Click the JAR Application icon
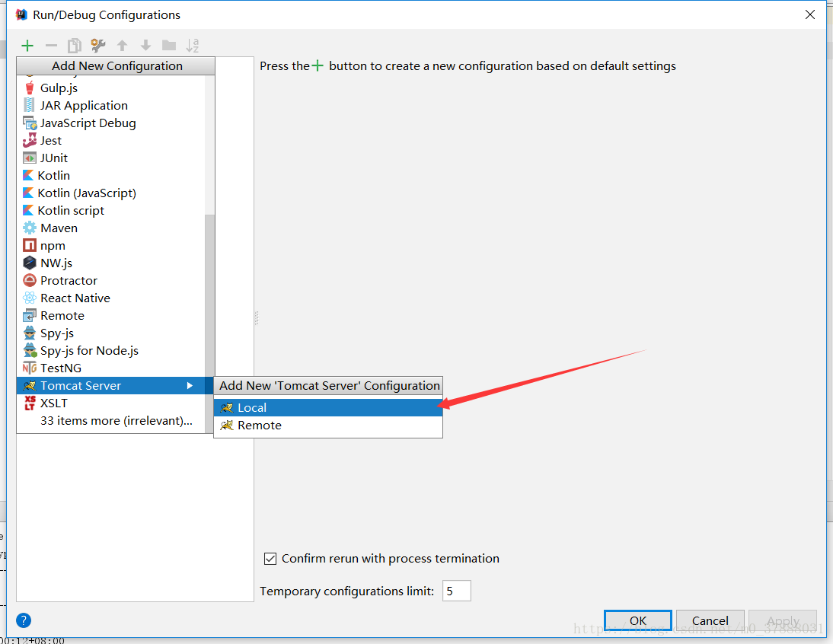833x644 pixels. pos(30,106)
